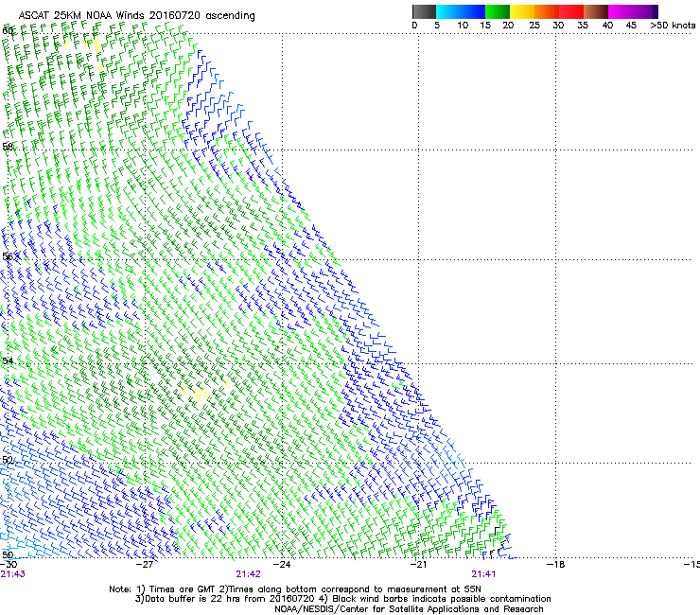Click longitude label '-24'
Image resolution: width=700 pixels, height=615 pixels.
point(282,565)
